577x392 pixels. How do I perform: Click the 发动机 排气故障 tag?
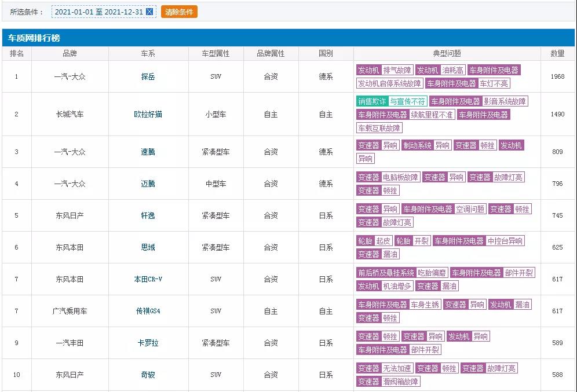click(385, 70)
